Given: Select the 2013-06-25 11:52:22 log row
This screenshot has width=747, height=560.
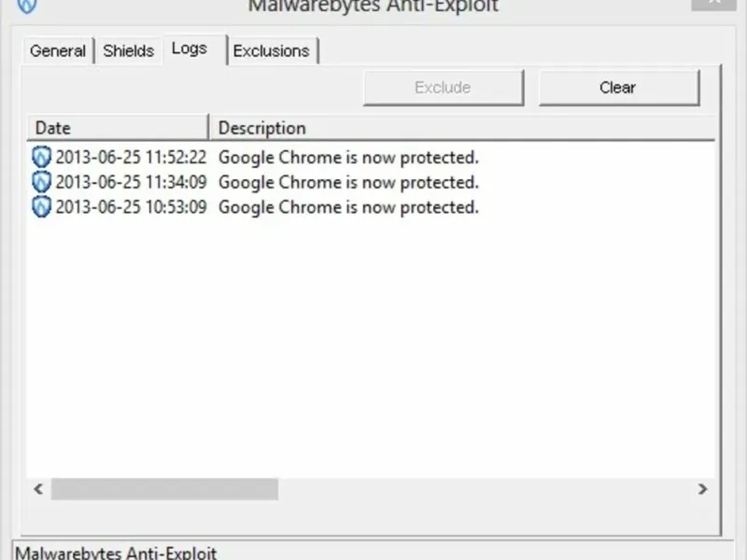Looking at the screenshot, I should (371, 157).
